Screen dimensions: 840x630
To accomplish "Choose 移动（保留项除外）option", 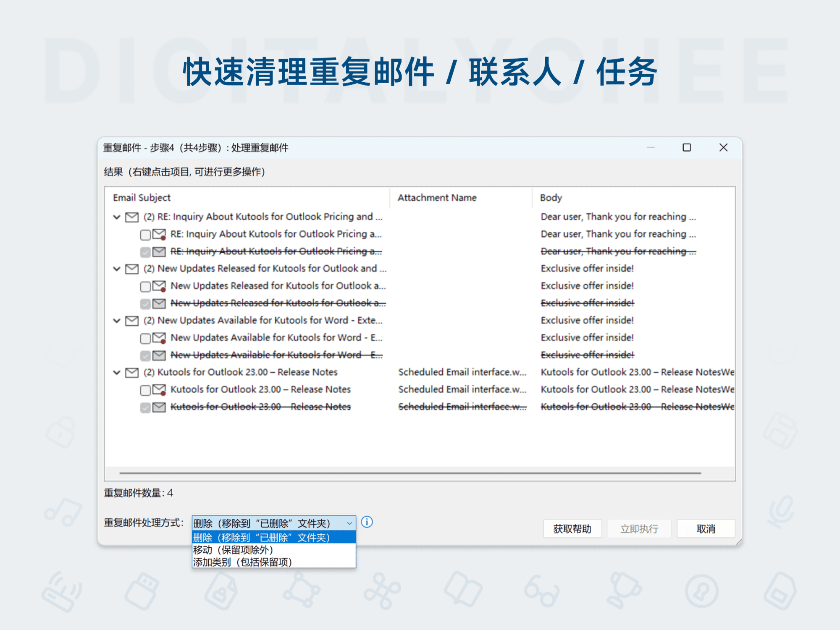I will 274,549.
